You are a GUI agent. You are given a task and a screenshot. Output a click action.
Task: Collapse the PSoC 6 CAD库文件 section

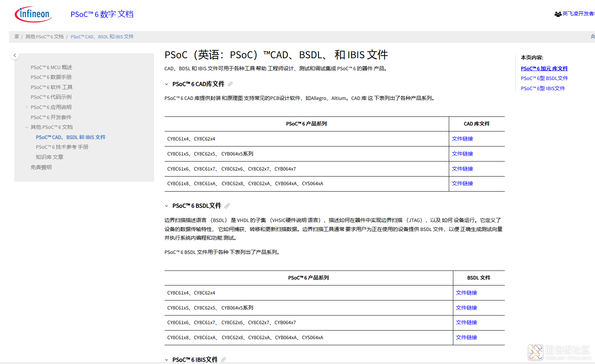(x=167, y=84)
